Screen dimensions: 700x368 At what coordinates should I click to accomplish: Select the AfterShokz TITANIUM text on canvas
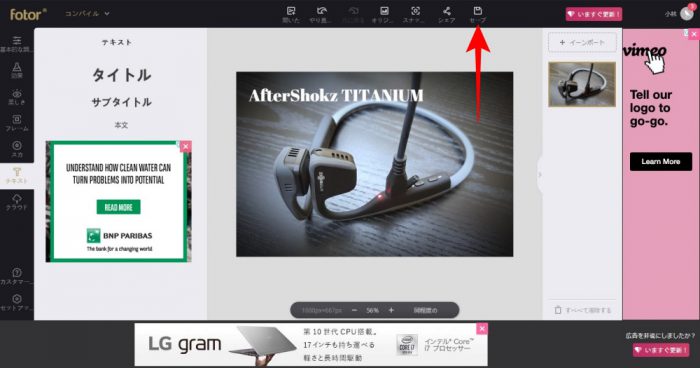click(x=336, y=95)
